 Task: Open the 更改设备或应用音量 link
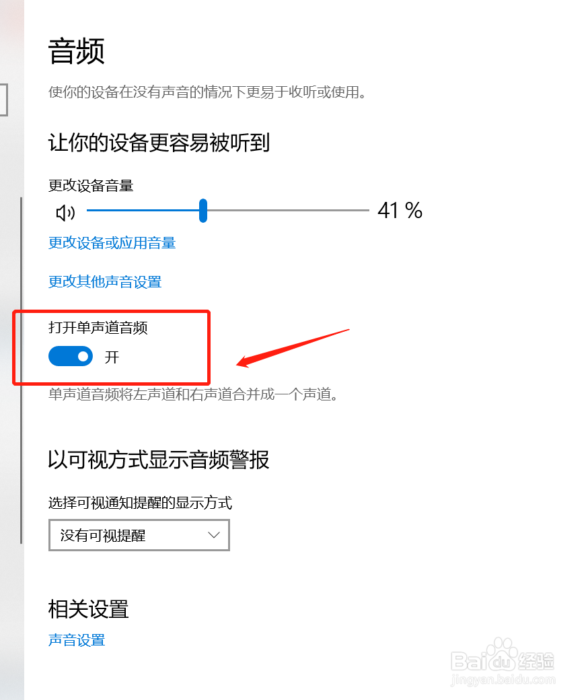click(x=112, y=243)
